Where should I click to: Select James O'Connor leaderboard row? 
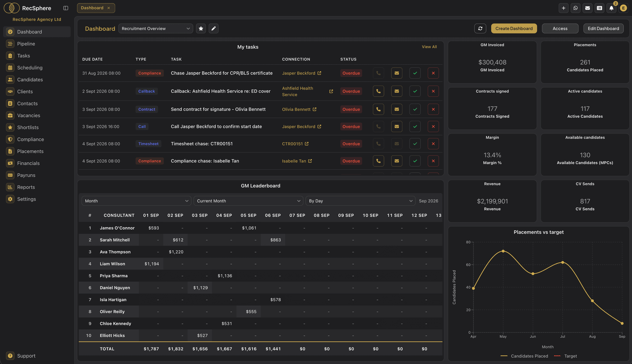click(x=260, y=228)
